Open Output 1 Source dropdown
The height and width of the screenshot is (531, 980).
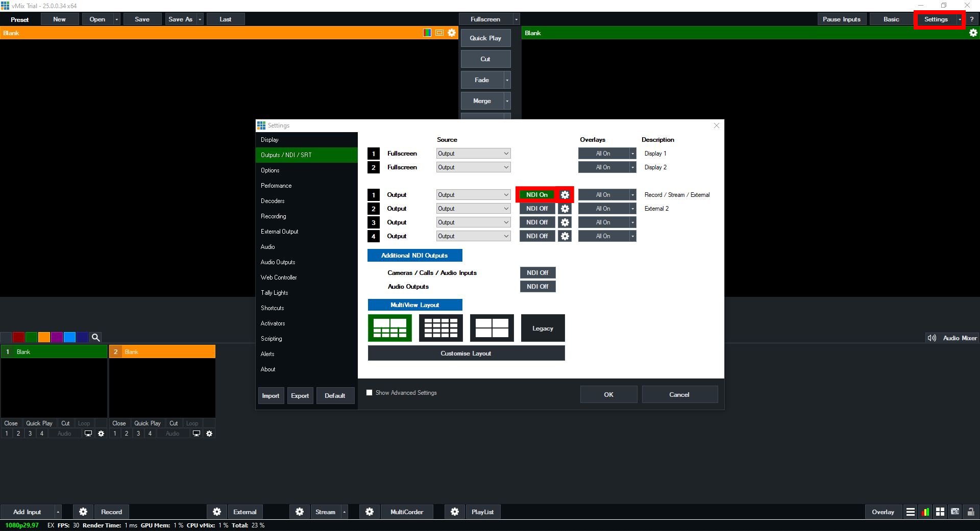[473, 195]
